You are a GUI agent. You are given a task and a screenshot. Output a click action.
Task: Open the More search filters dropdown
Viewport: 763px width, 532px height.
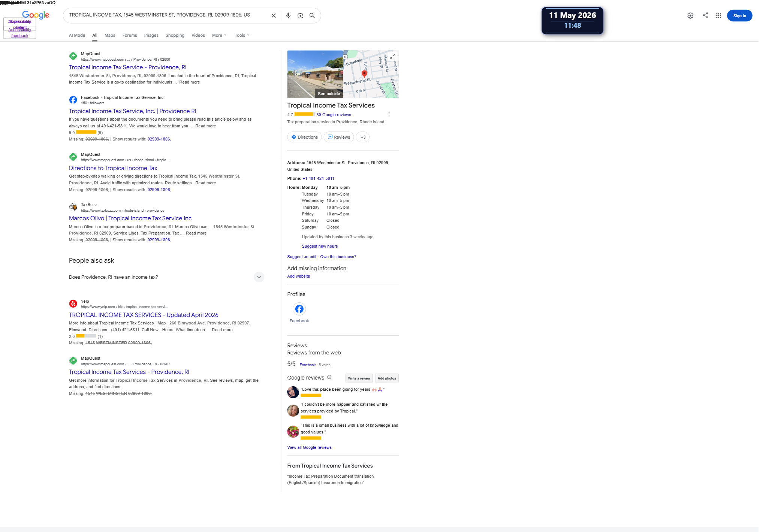[219, 35]
